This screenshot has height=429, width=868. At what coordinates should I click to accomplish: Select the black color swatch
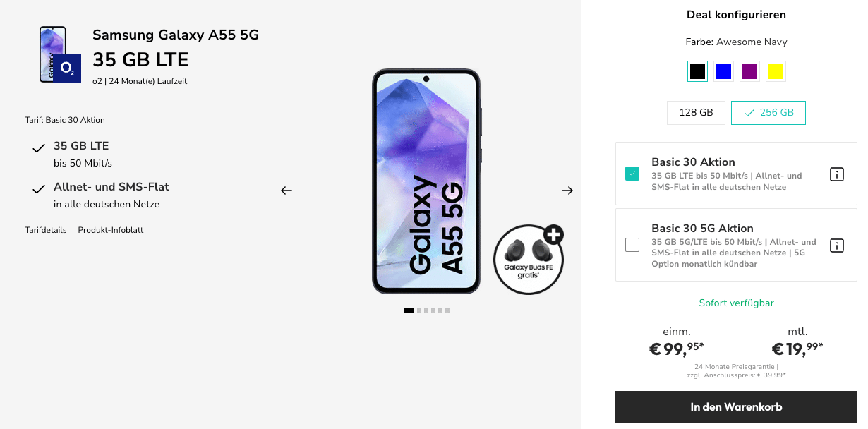pos(697,71)
